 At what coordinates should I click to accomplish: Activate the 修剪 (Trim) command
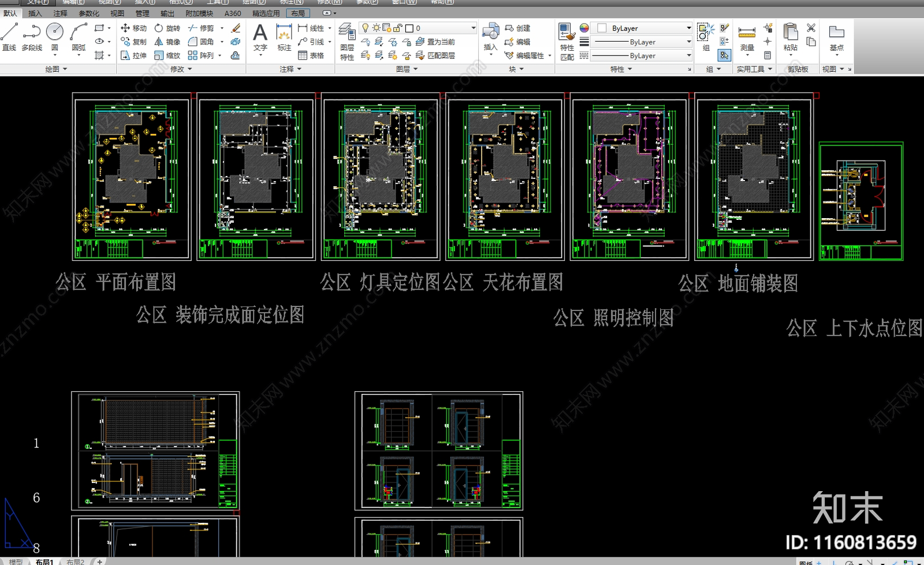tap(201, 28)
